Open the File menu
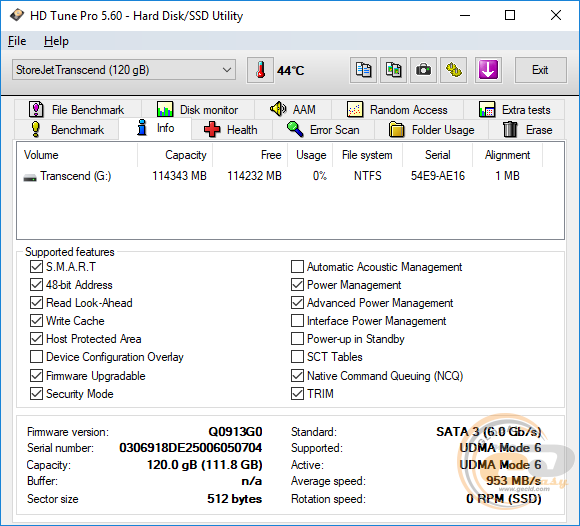 click(17, 41)
